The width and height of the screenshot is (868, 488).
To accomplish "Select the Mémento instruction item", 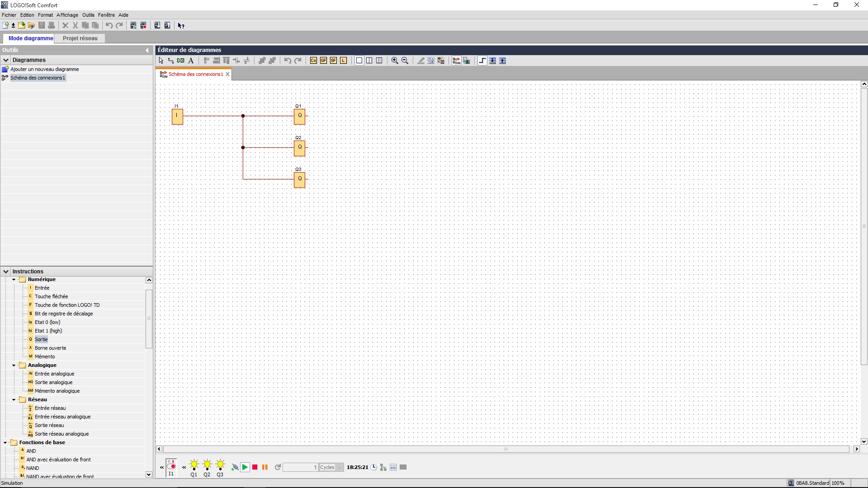I will point(45,357).
